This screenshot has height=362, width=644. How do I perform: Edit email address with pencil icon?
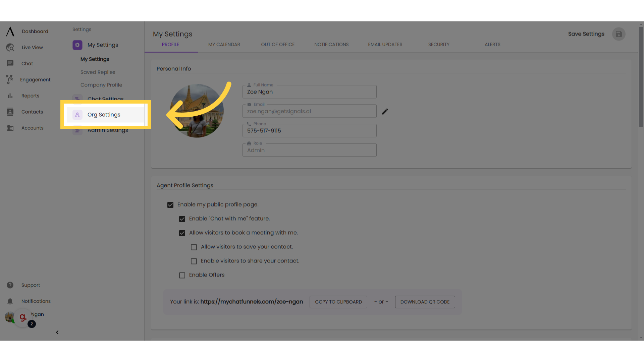(x=385, y=111)
